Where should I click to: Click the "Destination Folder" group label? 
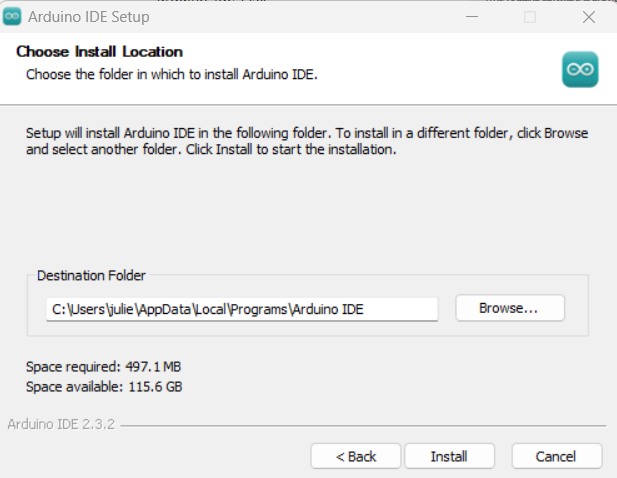point(91,275)
